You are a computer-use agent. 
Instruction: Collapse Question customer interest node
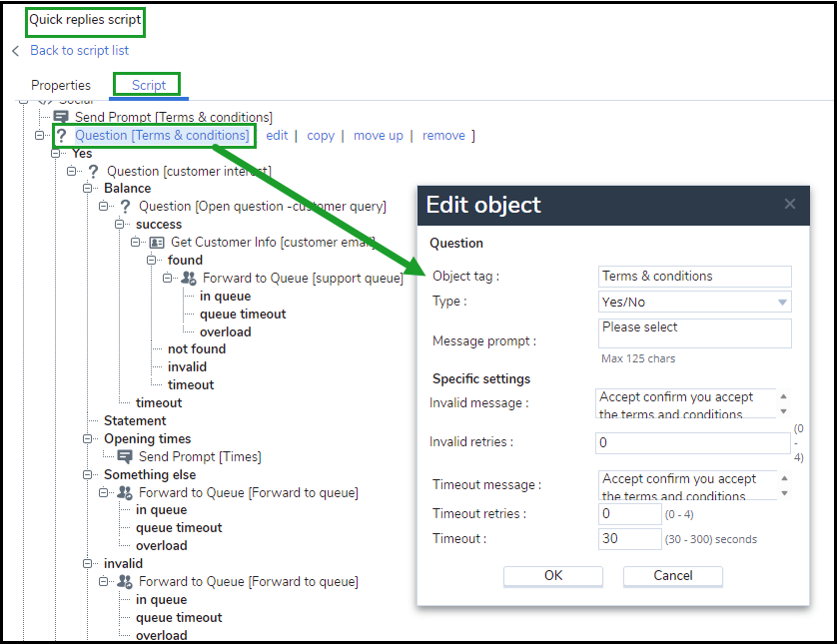(x=72, y=172)
